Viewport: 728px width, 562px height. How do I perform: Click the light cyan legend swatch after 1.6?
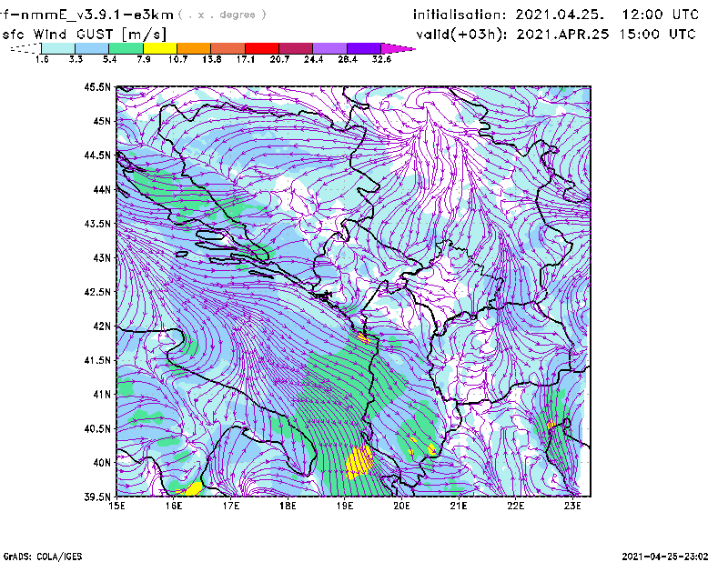pos(58,48)
